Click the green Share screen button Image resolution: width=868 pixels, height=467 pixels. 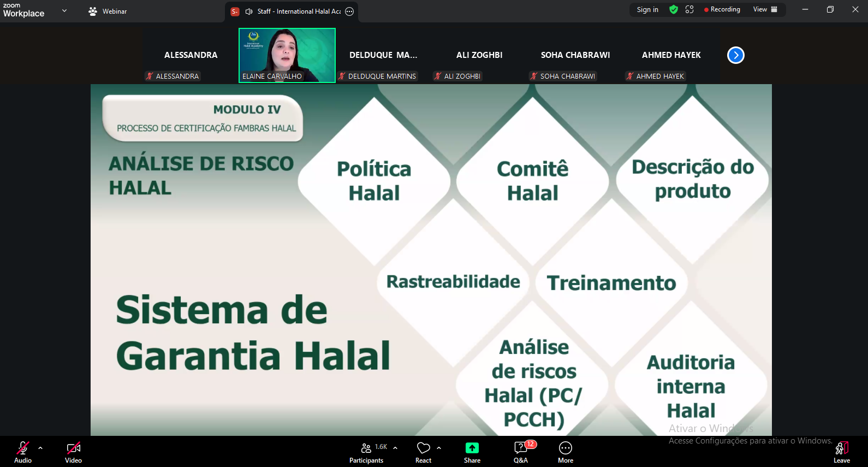pyautogui.click(x=472, y=452)
